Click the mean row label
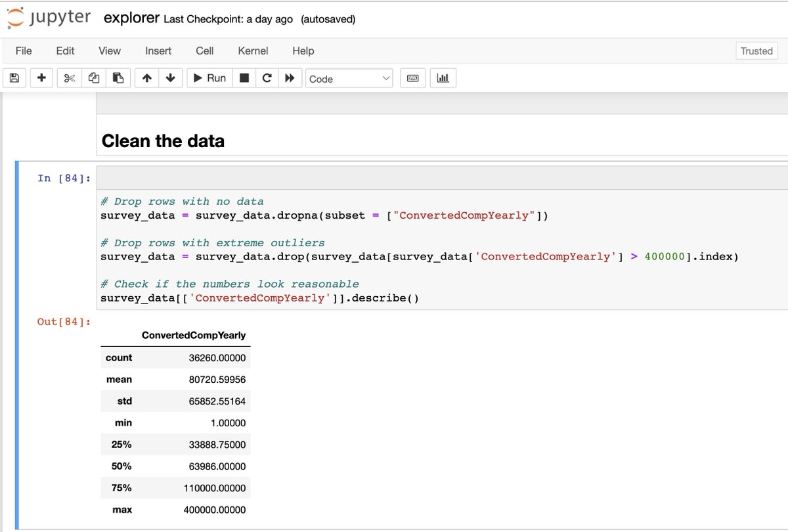This screenshot has width=788, height=532. [119, 380]
